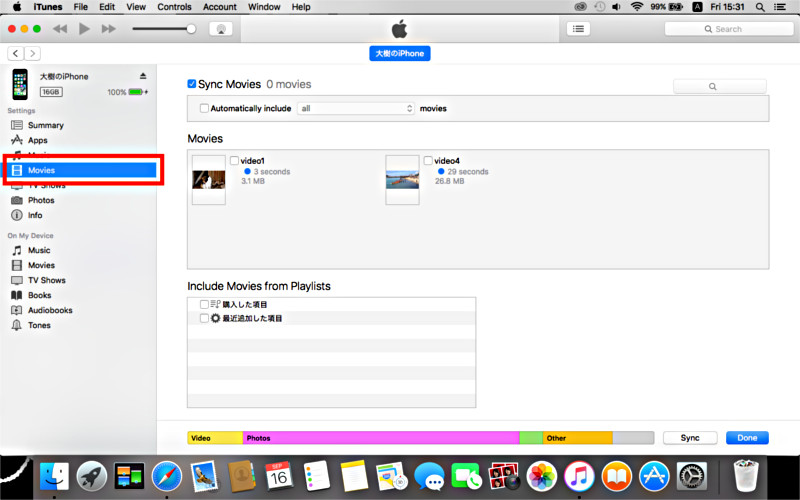
Task: Launch Safari from the Dock
Action: (x=166, y=476)
